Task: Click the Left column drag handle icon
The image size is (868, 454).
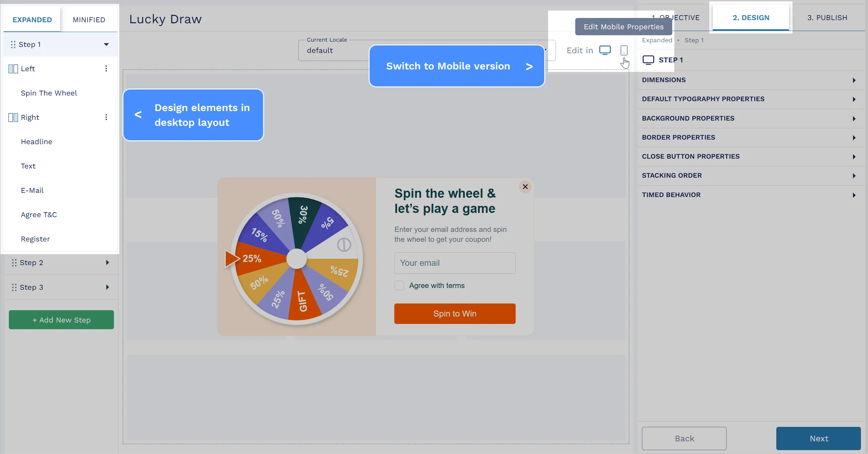Action: click(x=13, y=68)
